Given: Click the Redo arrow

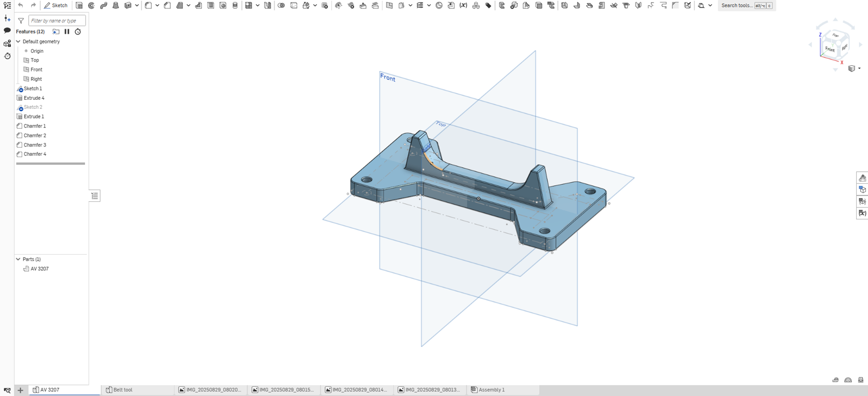Looking at the screenshot, I should click(x=33, y=5).
